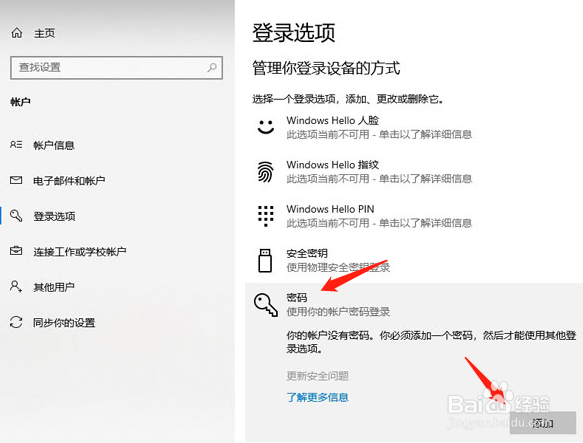
Task: Open 主页 home page label
Action: [x=45, y=33]
